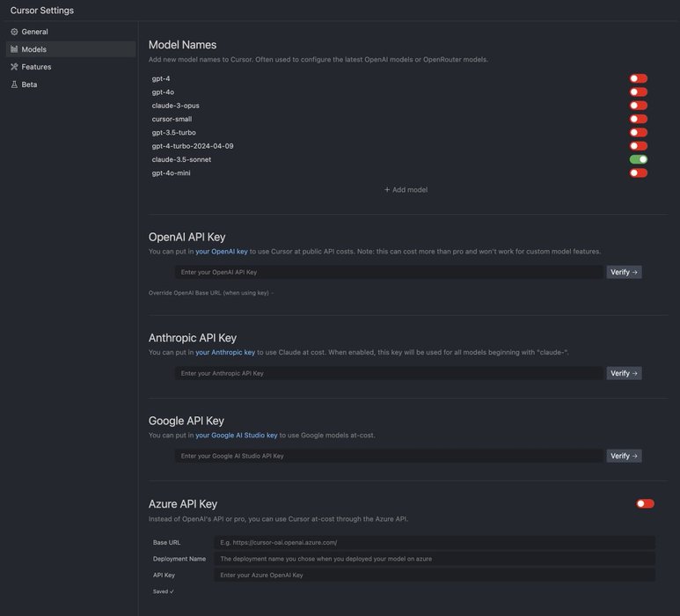This screenshot has width=680, height=616.
Task: Click the Model Names heading
Action: pos(183,45)
